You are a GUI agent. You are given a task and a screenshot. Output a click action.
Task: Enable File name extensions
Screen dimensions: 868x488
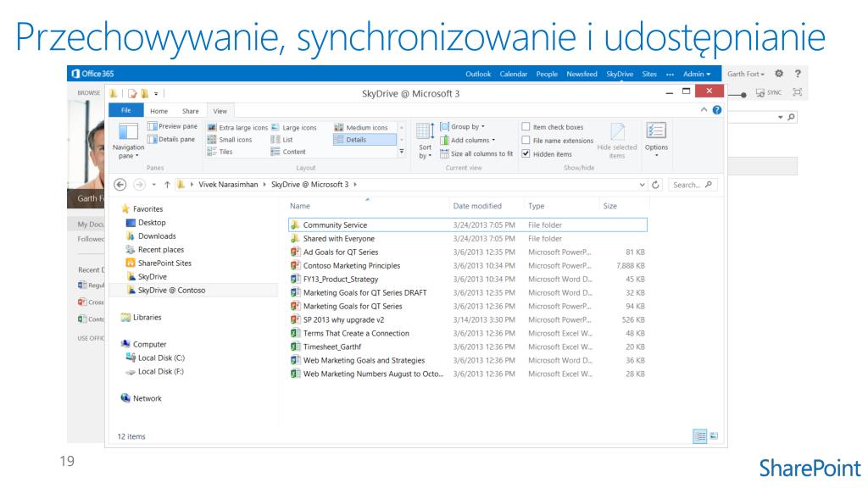526,141
